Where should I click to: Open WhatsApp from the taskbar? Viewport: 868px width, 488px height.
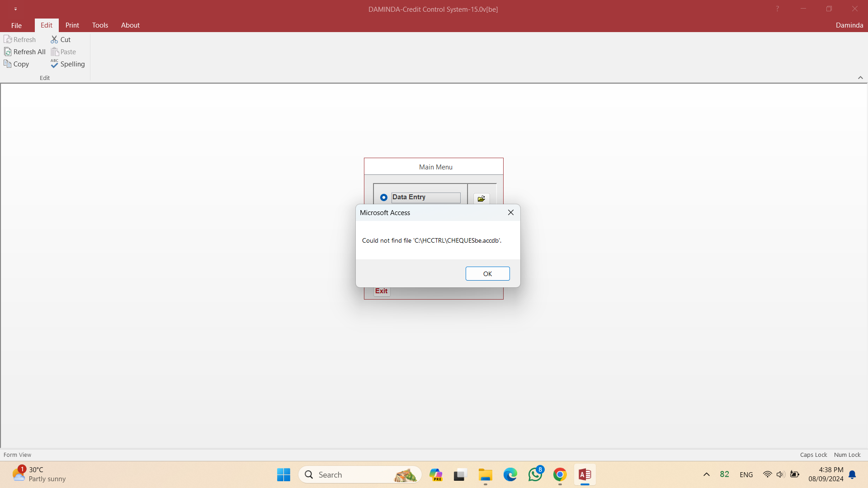pos(535,475)
